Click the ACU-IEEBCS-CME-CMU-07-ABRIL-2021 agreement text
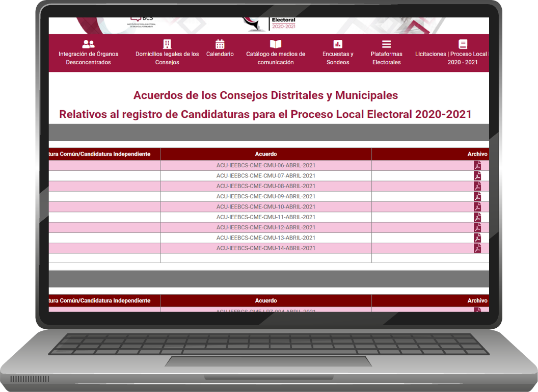The width and height of the screenshot is (538, 392). click(266, 176)
